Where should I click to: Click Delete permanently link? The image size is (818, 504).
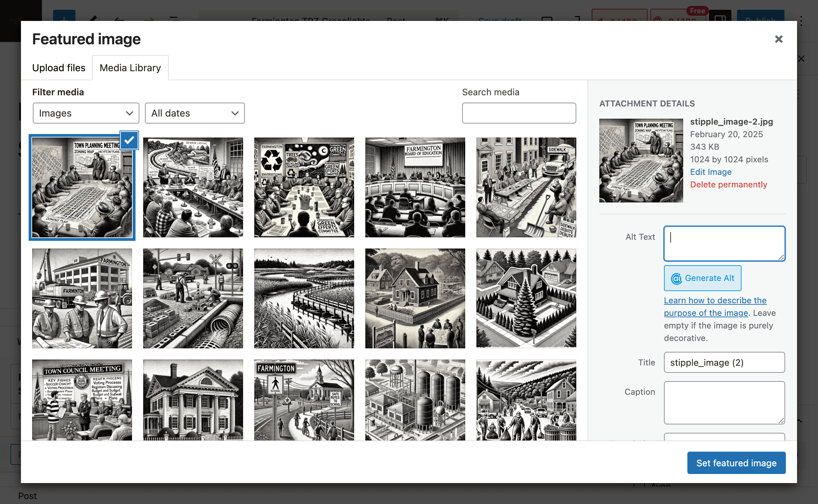click(x=729, y=185)
